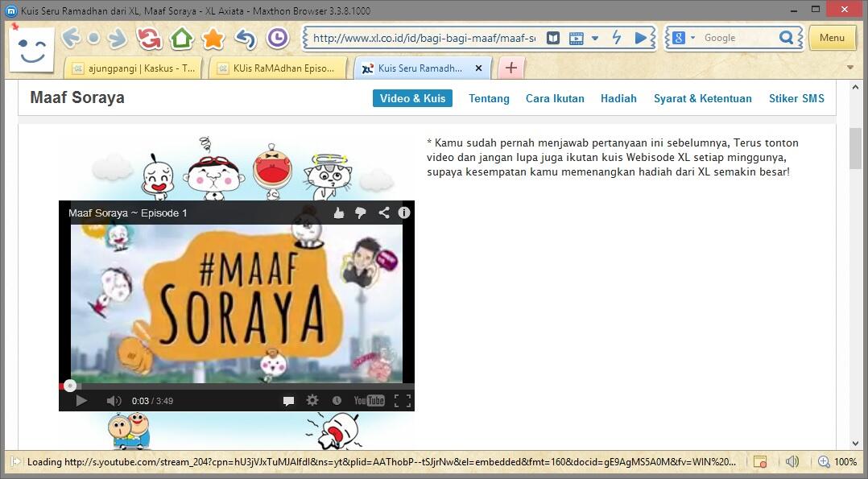Open the Hadiah link
This screenshot has width=868, height=479.
tap(618, 98)
